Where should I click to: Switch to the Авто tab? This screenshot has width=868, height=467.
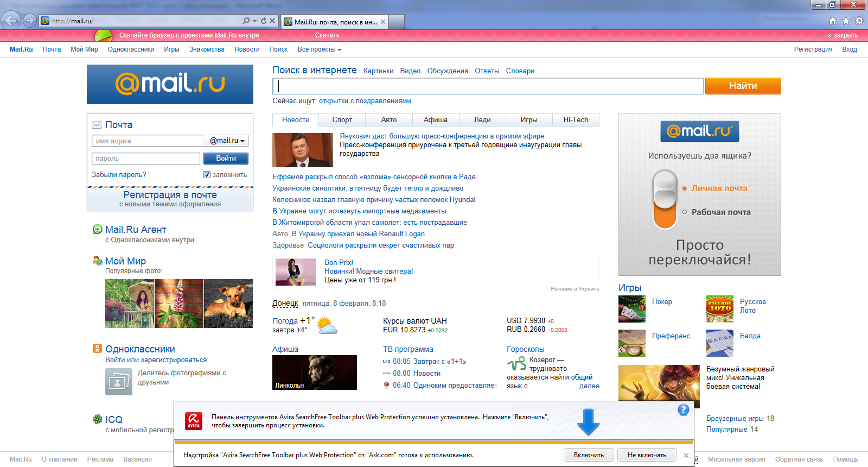click(389, 120)
